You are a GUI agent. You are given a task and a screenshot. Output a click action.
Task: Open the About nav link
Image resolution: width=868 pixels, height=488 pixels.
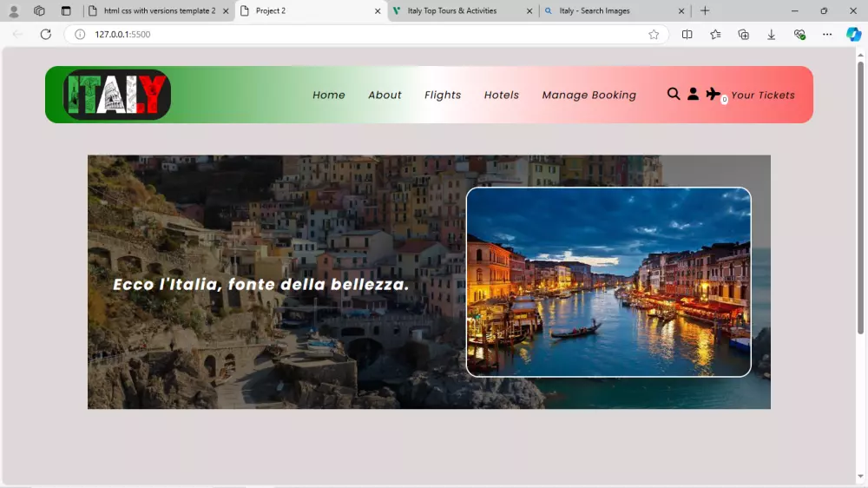tap(385, 95)
